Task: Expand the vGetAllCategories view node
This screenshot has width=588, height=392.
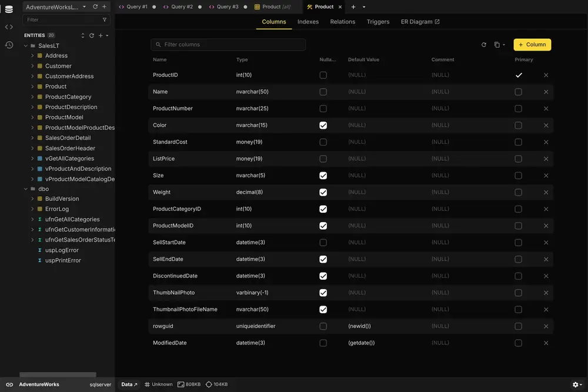Action: tap(32, 159)
